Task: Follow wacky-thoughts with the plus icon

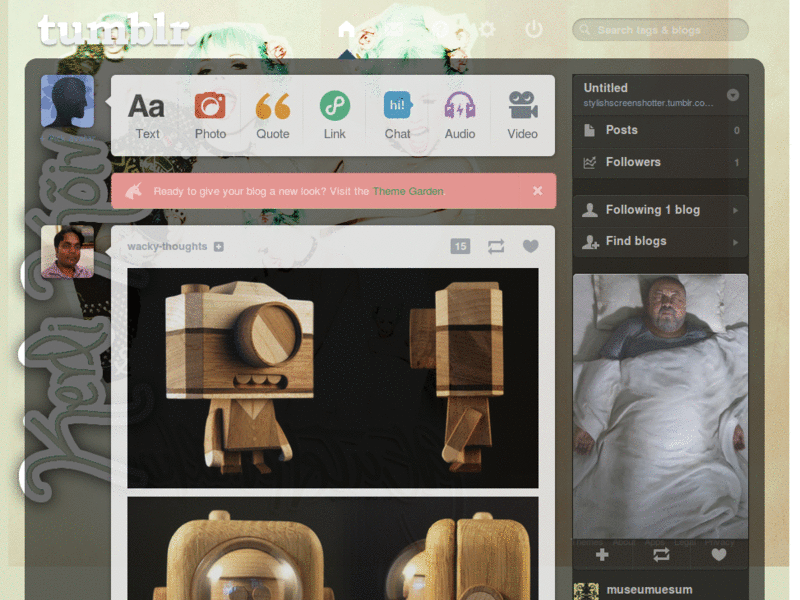Action: point(219,247)
